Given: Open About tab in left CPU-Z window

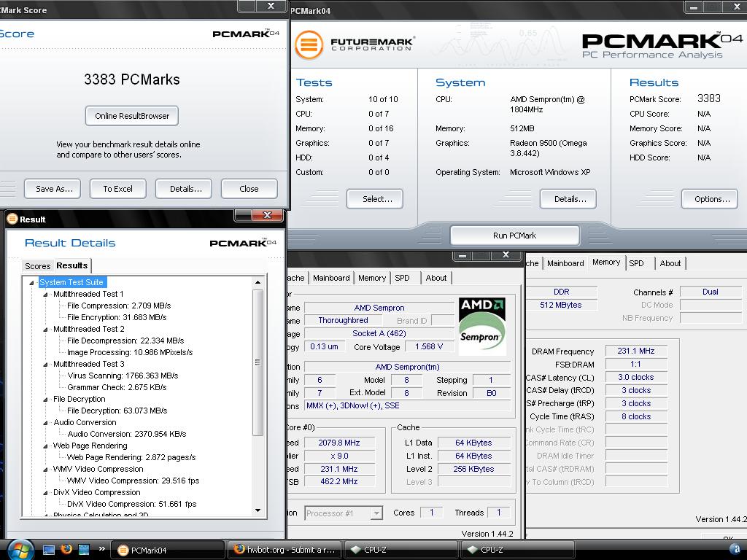Looking at the screenshot, I should (436, 278).
